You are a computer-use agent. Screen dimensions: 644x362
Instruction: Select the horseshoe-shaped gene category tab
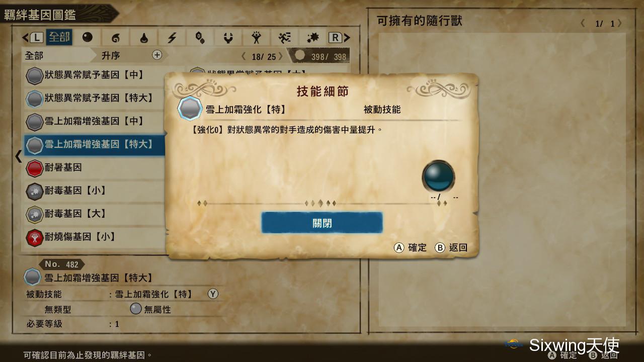pos(228,38)
